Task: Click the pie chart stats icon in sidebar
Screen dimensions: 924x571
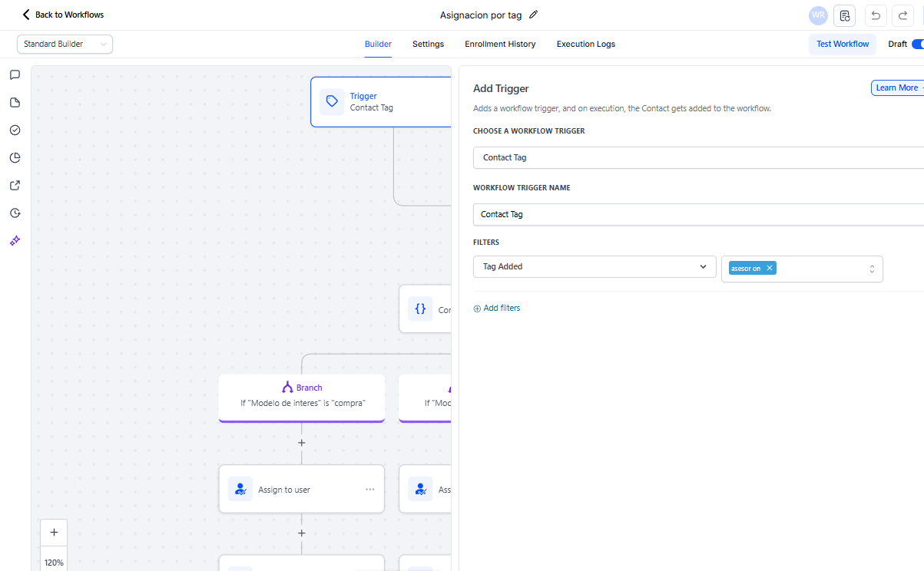Action: [x=15, y=158]
